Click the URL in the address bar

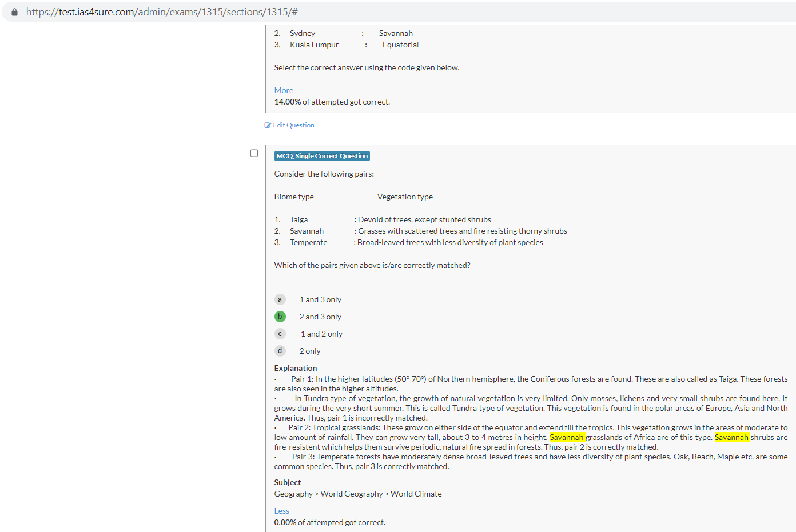coord(162,12)
